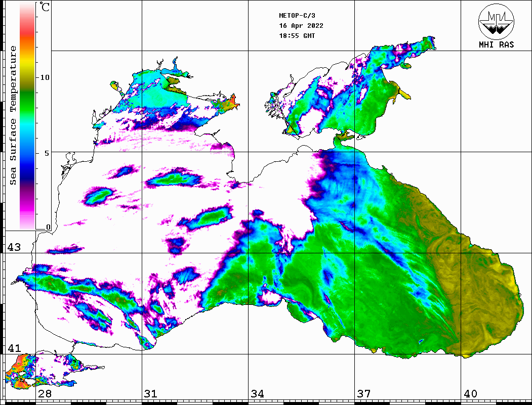The width and height of the screenshot is (532, 405).
Task: Click the longitude label '31'
Action: click(151, 394)
